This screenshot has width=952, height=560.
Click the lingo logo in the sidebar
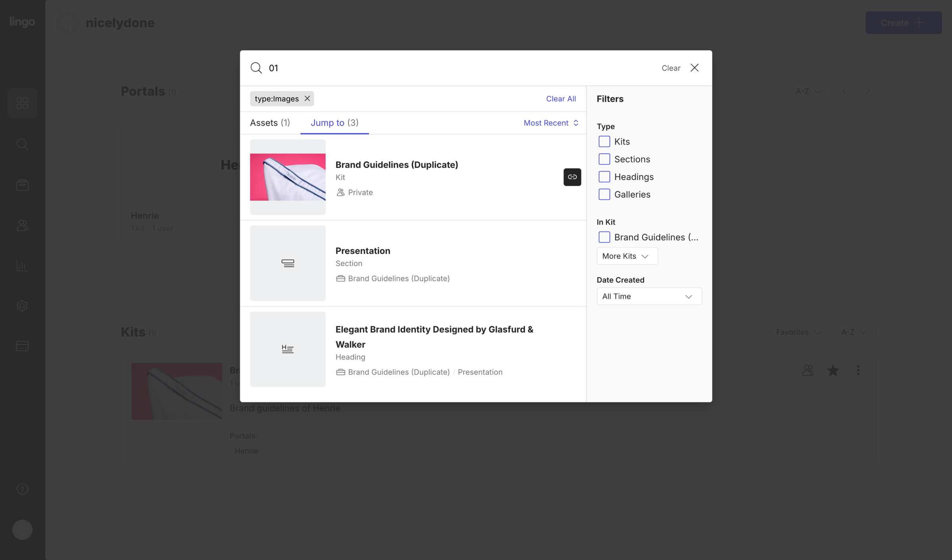pos(22,21)
